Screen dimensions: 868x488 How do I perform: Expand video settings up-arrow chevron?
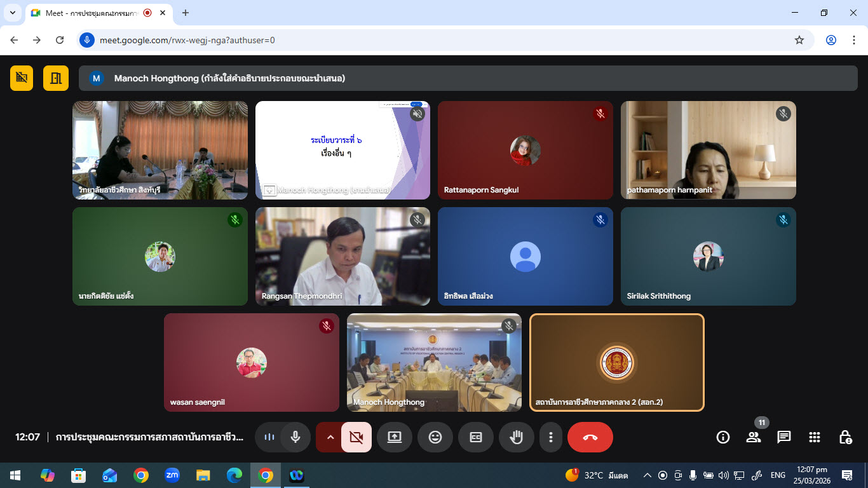330,437
